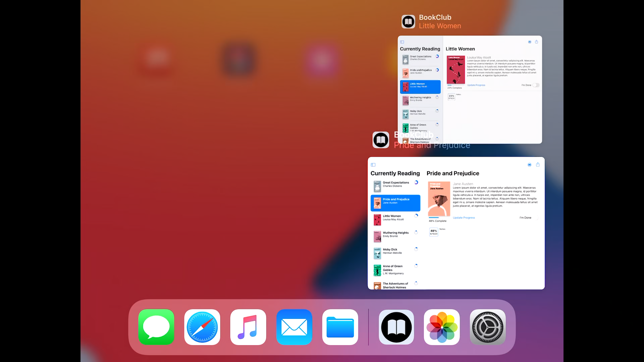Toggle sidebar in the Pride and Prejudice window
644x362 pixels.
373,165
